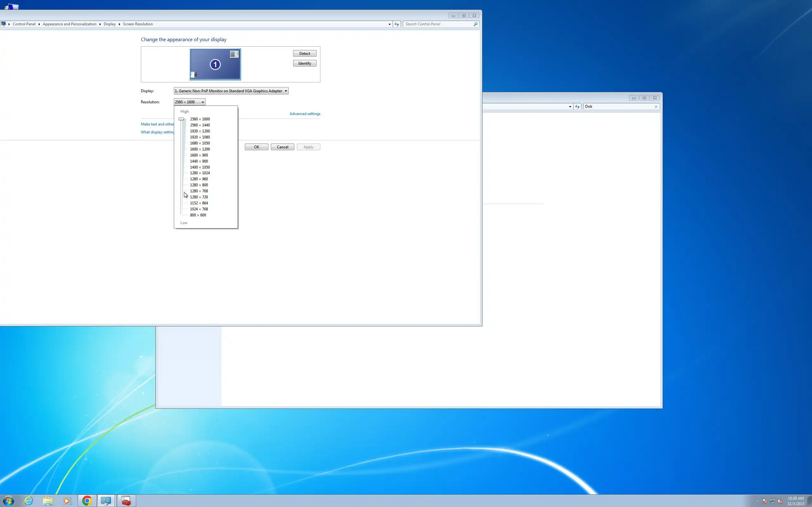Show hidden tray icons arrow
This screenshot has width=812, height=507.
(757, 501)
